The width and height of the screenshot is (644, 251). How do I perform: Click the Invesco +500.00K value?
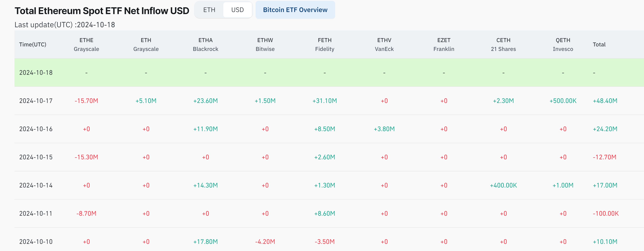click(563, 101)
